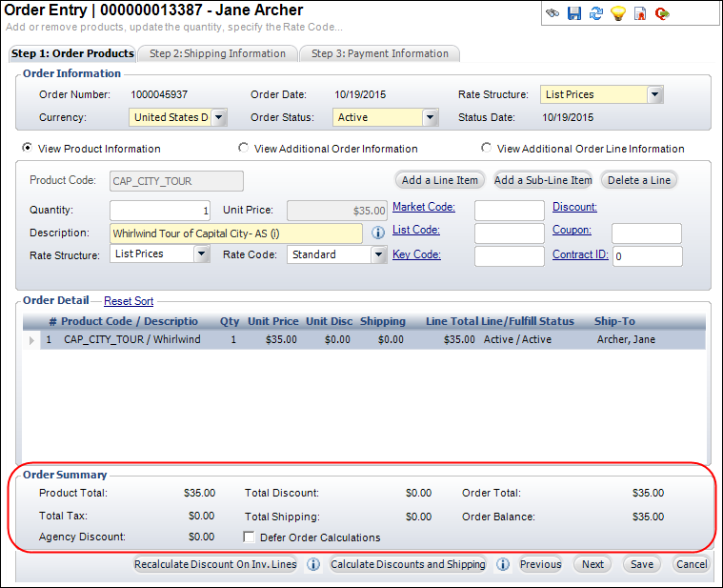Viewport: 723px width, 588px height.
Task: Click the blue floppy disk save icon
Action: [x=574, y=13]
